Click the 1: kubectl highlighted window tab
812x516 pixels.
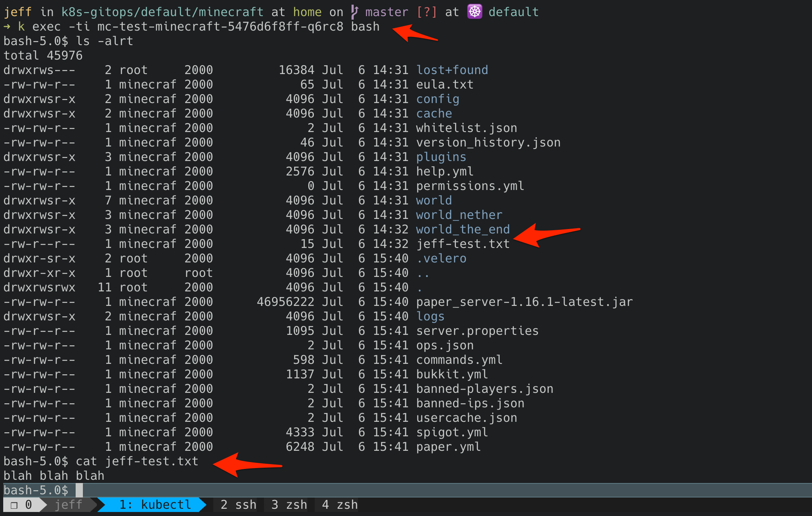pyautogui.click(x=155, y=504)
